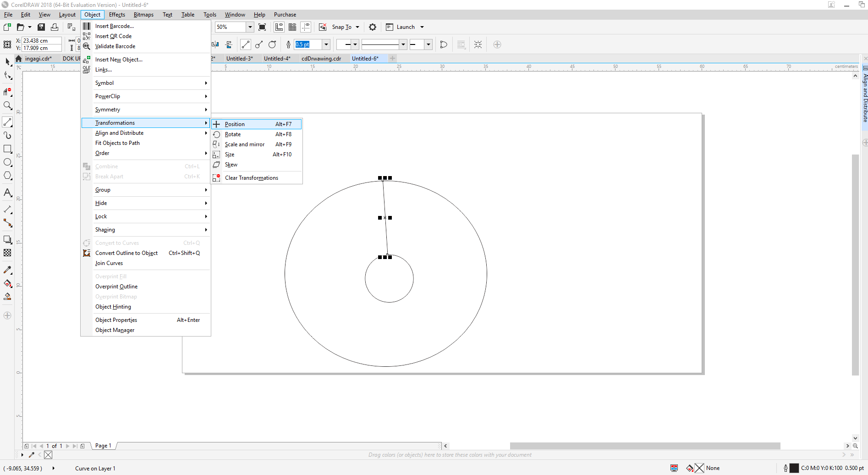Select the Shape edit tool
The width and height of the screenshot is (868, 475).
click(7, 76)
